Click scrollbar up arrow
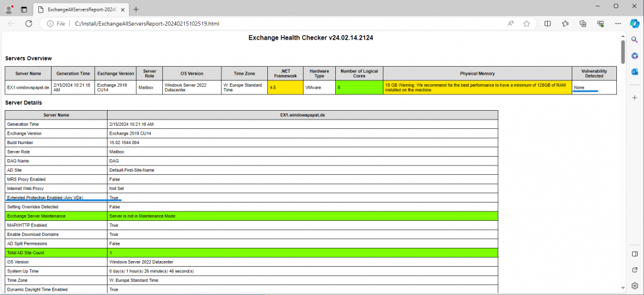Image resolution: width=644 pixels, height=295 pixels. pyautogui.click(x=623, y=35)
